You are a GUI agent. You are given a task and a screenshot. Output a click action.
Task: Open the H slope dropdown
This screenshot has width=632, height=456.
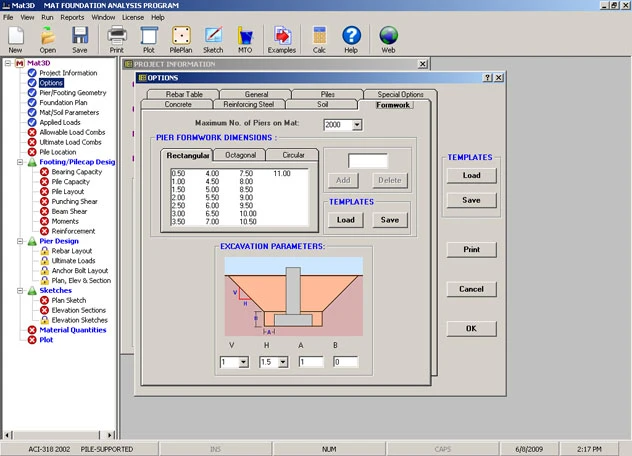point(283,362)
